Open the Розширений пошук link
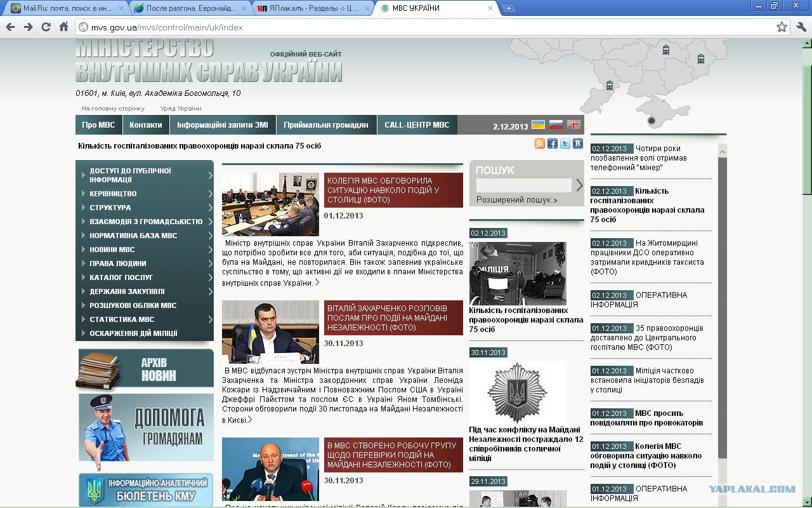This screenshot has width=812, height=508. [x=516, y=200]
